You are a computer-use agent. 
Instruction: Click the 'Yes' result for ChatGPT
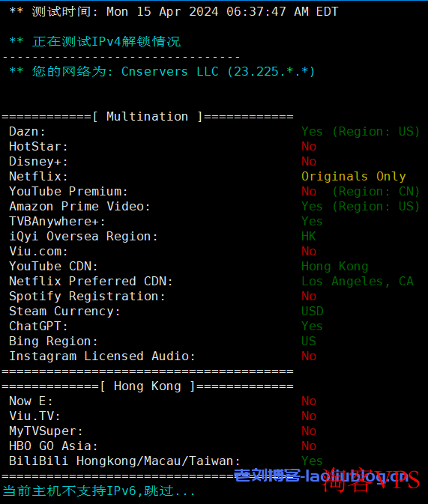(312, 326)
